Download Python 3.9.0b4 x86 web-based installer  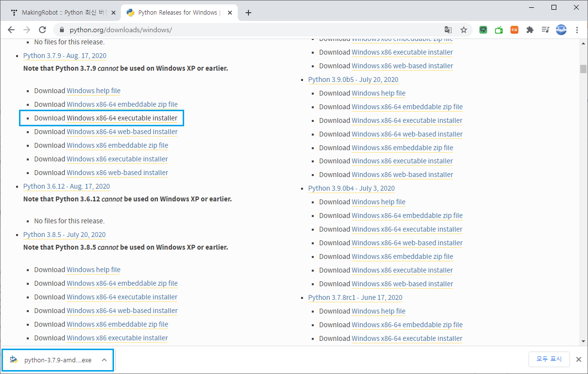[402, 284]
